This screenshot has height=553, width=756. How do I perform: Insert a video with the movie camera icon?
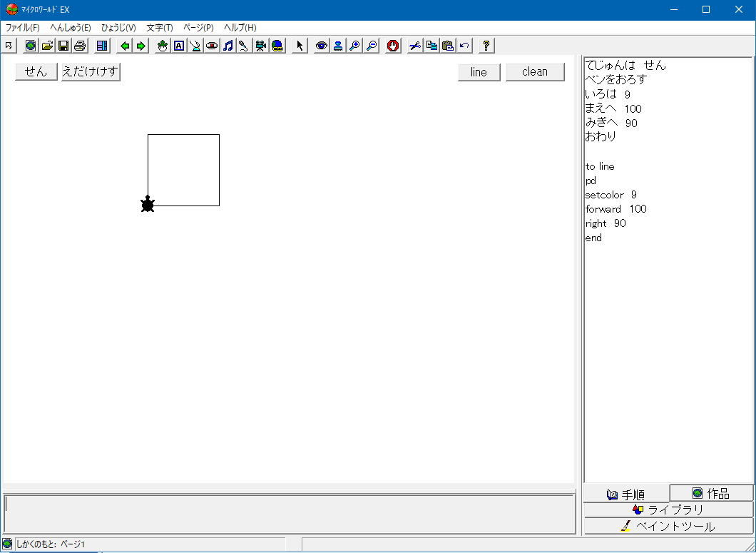(x=261, y=46)
